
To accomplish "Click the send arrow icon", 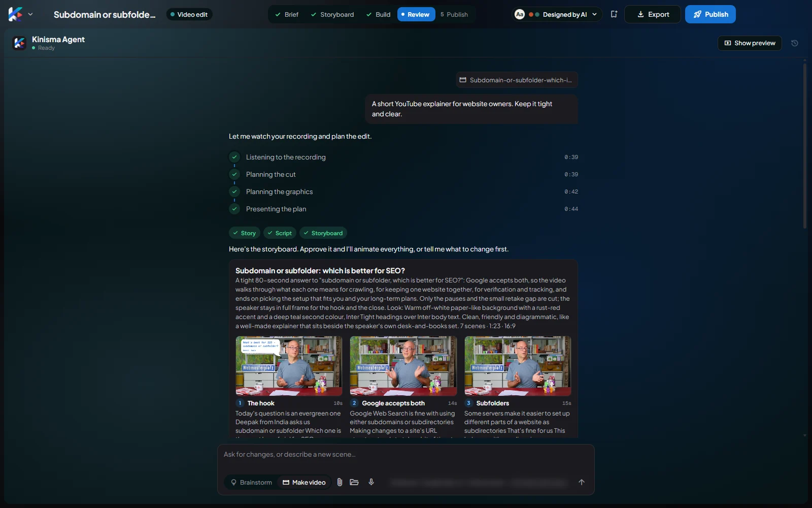I will pyautogui.click(x=582, y=482).
